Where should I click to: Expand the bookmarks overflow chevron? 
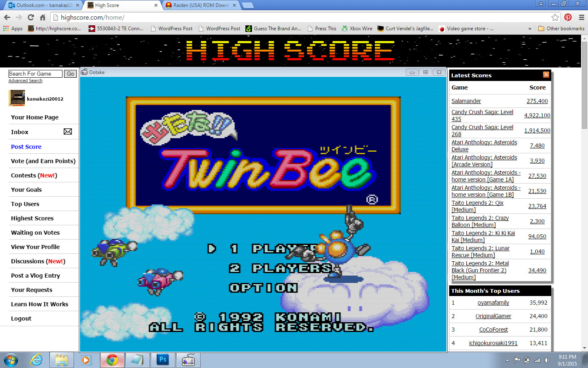[530, 29]
